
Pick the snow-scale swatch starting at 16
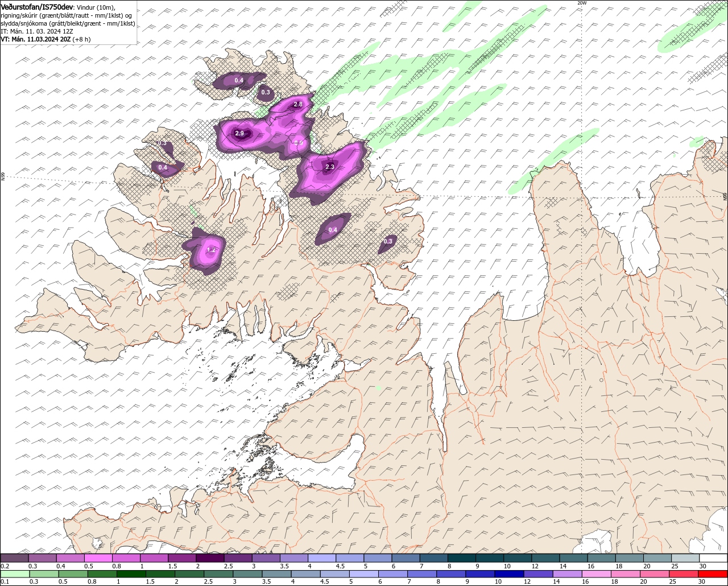click(x=602, y=558)
